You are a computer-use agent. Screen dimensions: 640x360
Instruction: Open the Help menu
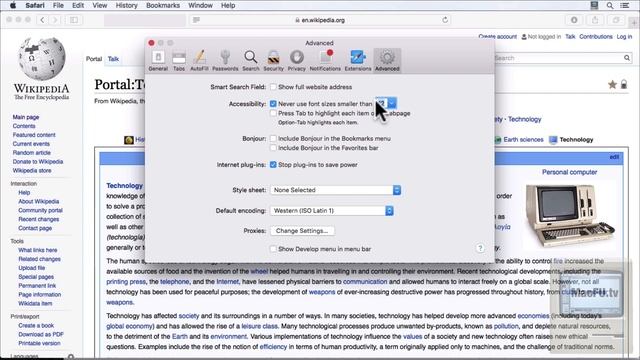point(228,5)
